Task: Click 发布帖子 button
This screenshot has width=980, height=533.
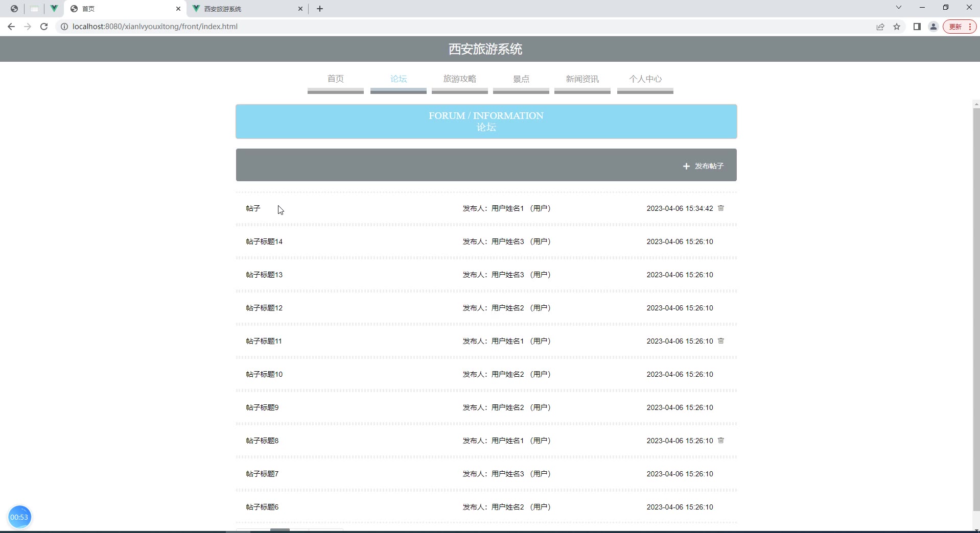Action: coord(703,166)
